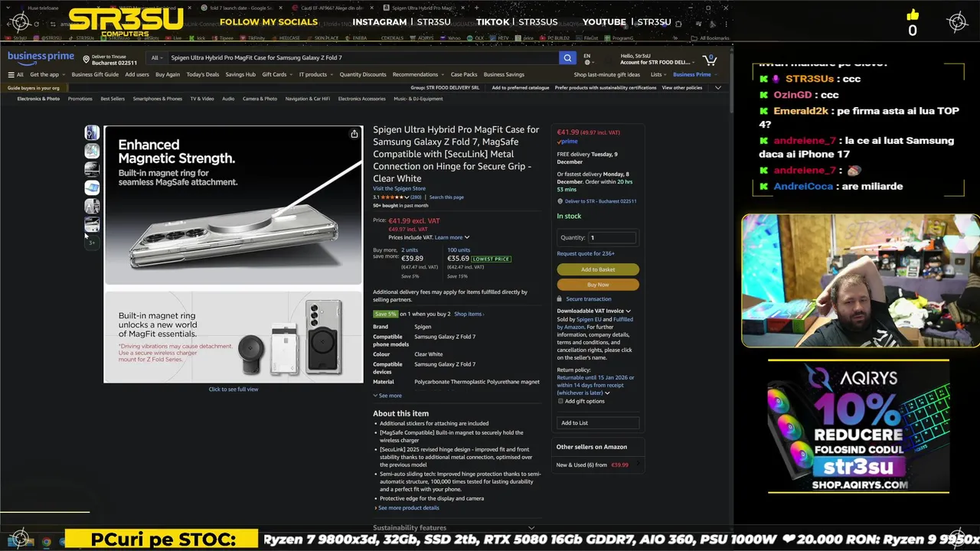Image resolution: width=980 pixels, height=551 pixels.
Task: Open Electronics & Photo category tab
Action: pos(38,99)
